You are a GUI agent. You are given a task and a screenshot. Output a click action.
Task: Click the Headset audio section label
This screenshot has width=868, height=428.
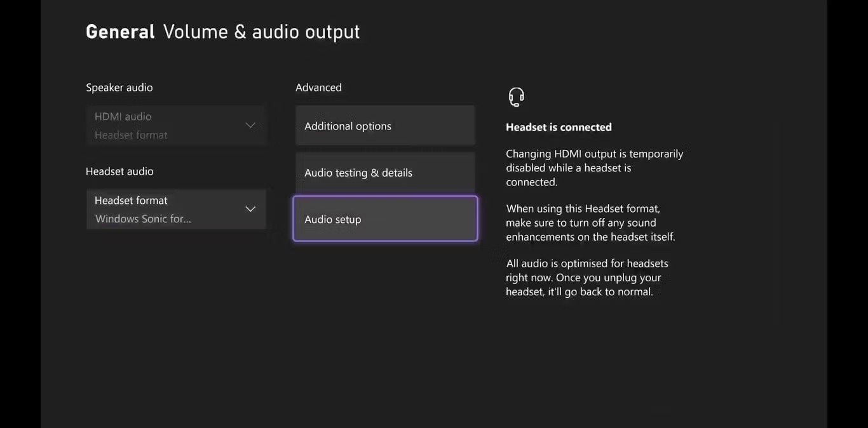click(119, 171)
